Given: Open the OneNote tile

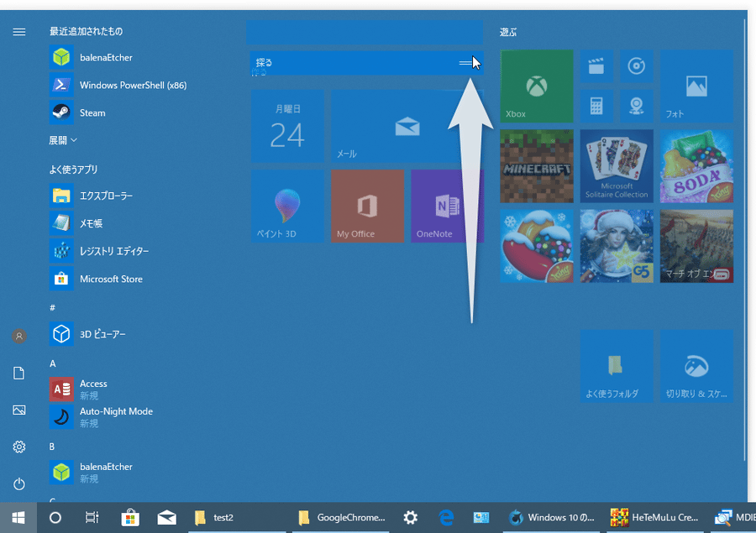Looking at the screenshot, I should (448, 206).
